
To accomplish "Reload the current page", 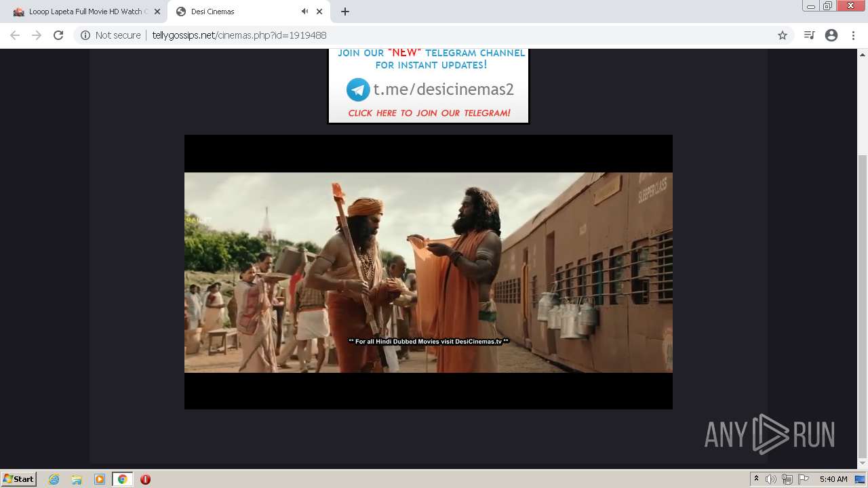I will tap(58, 35).
